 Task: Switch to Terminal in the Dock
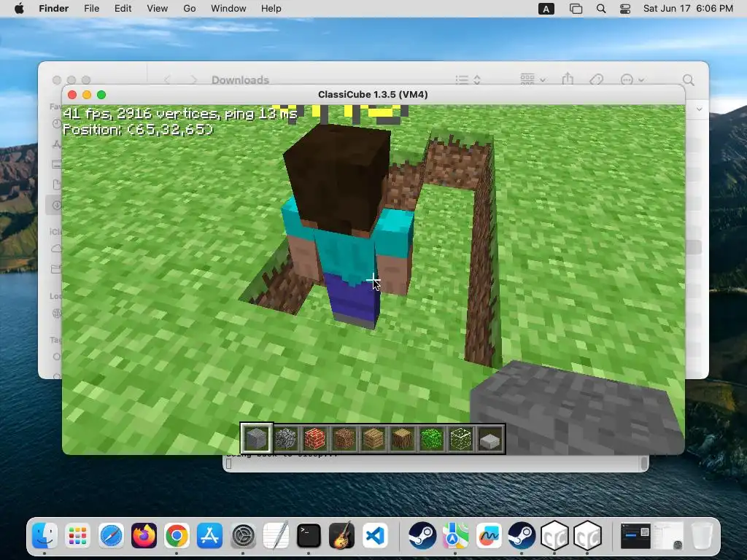click(309, 536)
